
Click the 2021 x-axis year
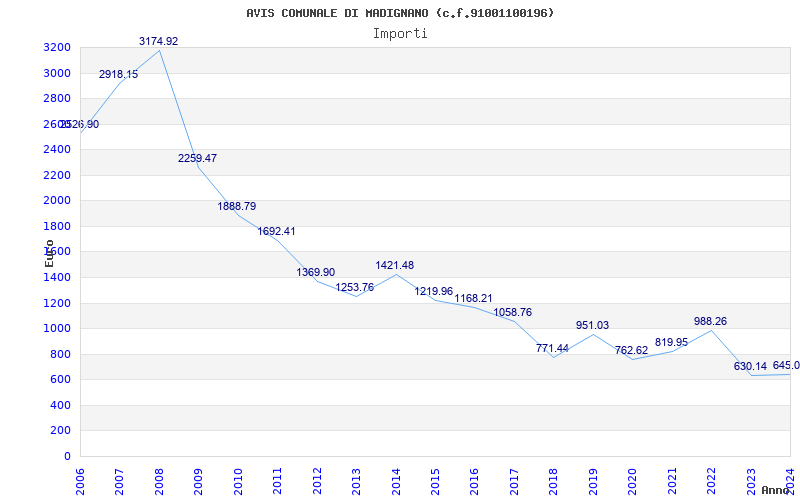672,482
